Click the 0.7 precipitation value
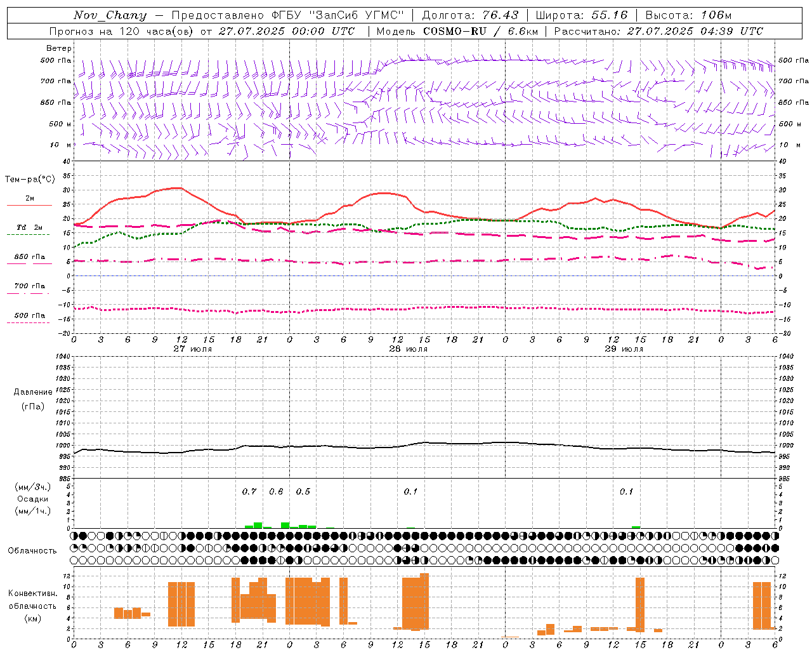 pos(249,491)
